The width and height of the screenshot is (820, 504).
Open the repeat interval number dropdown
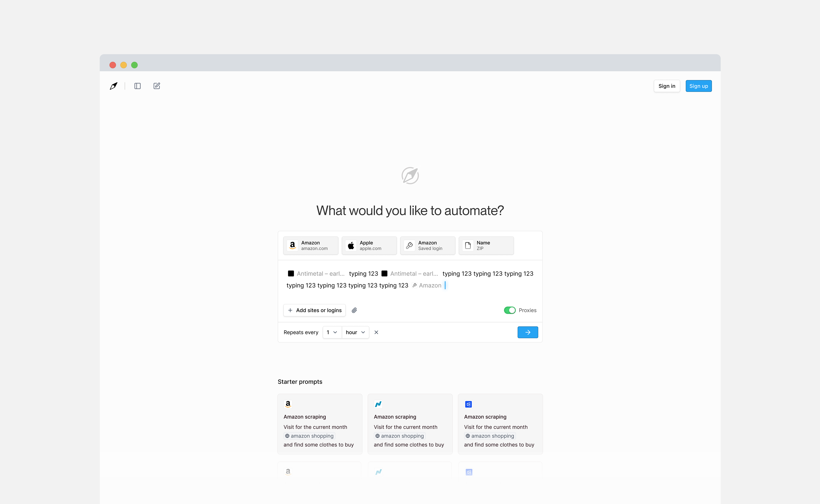(332, 332)
